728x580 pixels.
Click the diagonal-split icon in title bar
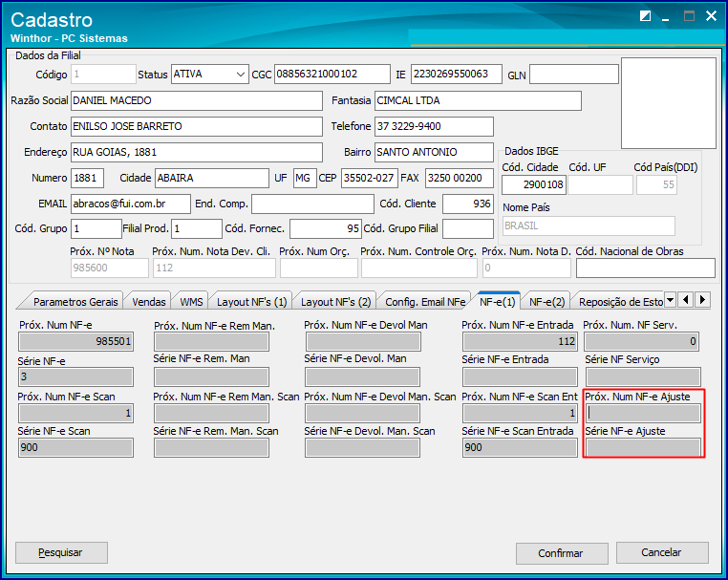[645, 16]
